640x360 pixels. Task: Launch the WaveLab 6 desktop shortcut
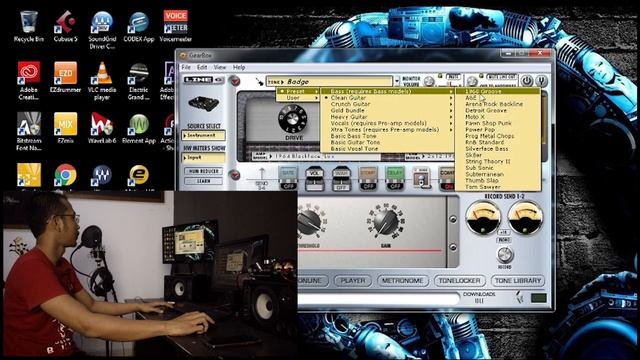coord(102,127)
